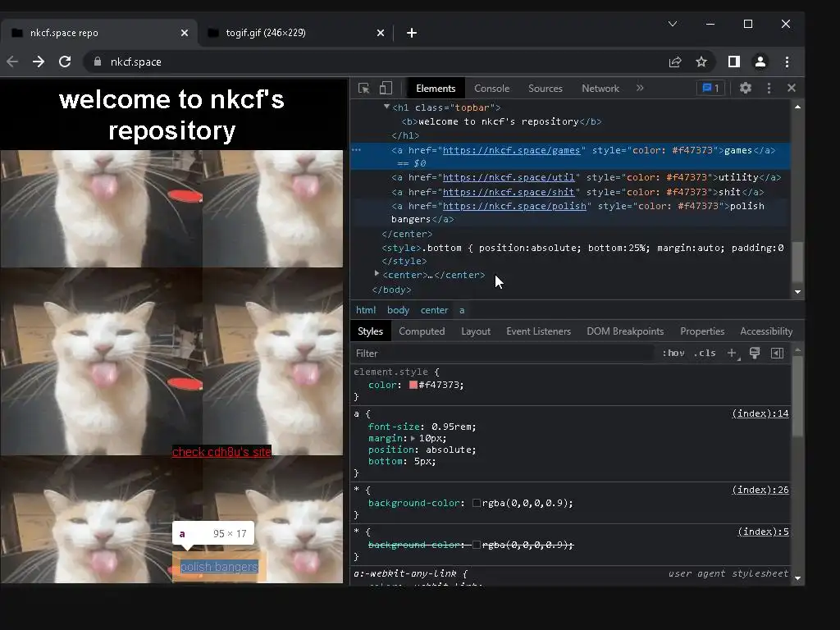This screenshot has height=630, width=840.
Task: Select body in the breadcrumb bar
Action: tap(398, 310)
